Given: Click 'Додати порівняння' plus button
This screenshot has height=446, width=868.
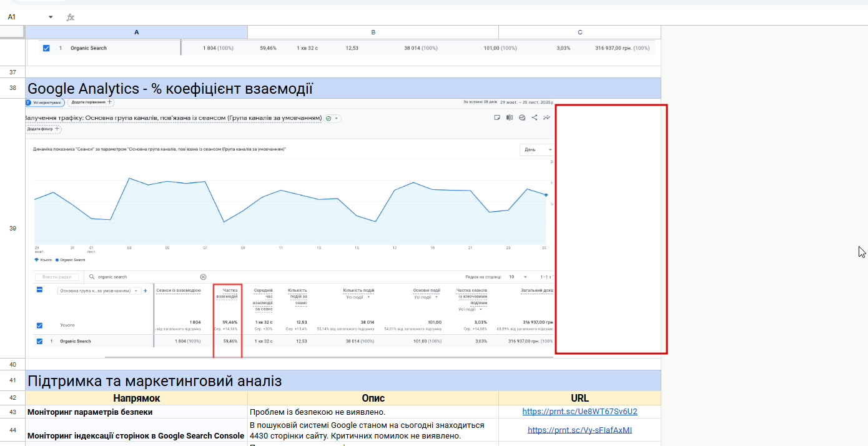Looking at the screenshot, I should coord(91,102).
